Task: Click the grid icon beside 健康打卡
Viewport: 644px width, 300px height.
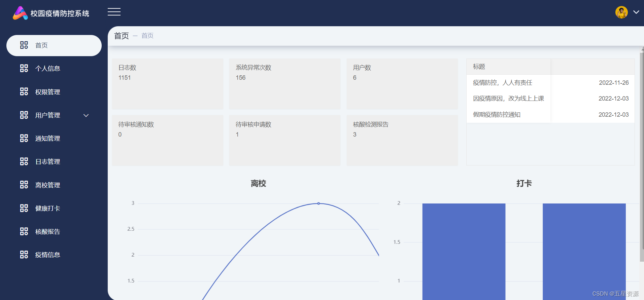Action: pos(24,208)
